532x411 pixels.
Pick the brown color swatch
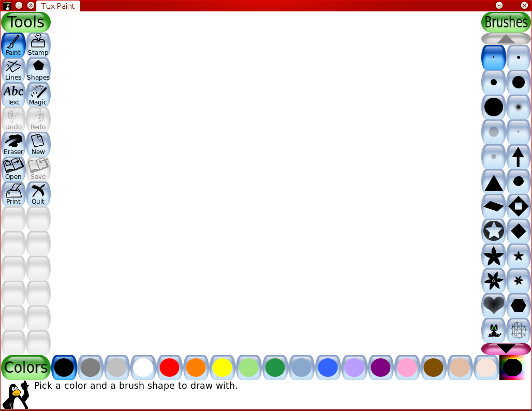pyautogui.click(x=433, y=367)
